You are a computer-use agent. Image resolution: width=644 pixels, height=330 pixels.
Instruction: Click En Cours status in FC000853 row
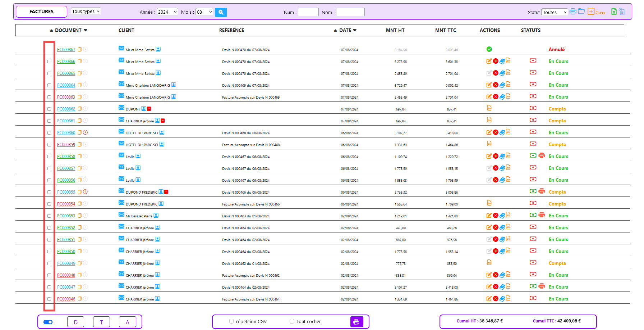click(x=558, y=216)
